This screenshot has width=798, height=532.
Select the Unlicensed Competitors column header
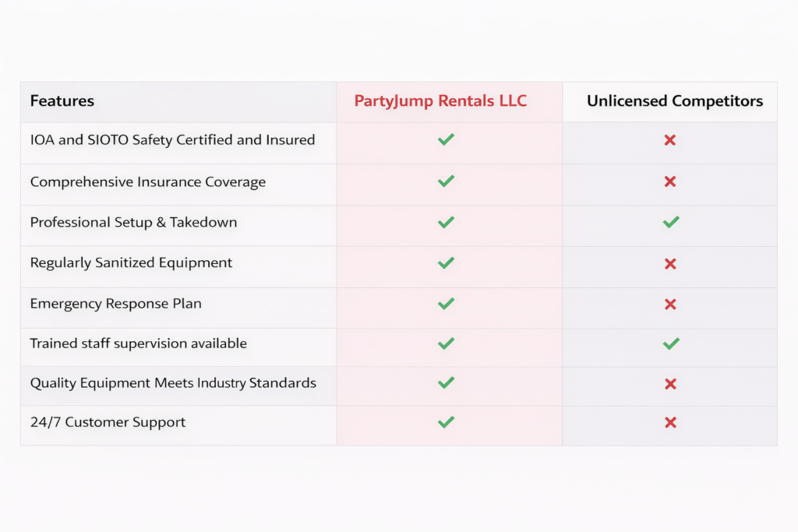pyautogui.click(x=675, y=101)
